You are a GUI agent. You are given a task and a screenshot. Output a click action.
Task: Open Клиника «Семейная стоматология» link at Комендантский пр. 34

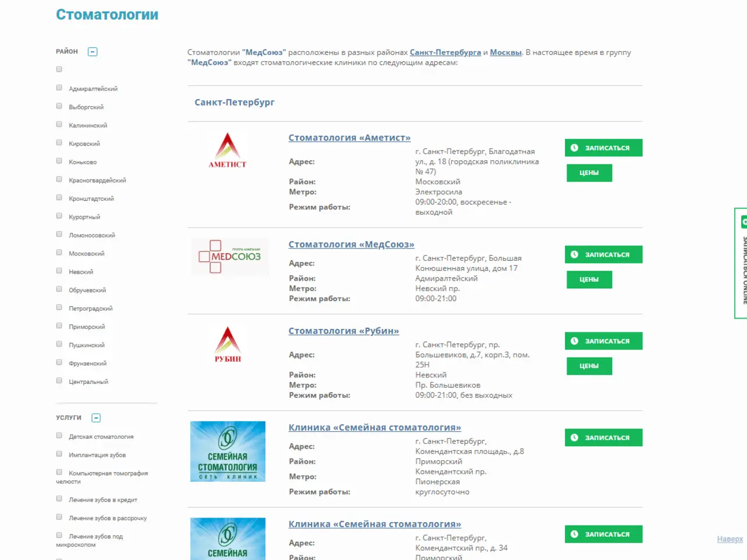[375, 524]
